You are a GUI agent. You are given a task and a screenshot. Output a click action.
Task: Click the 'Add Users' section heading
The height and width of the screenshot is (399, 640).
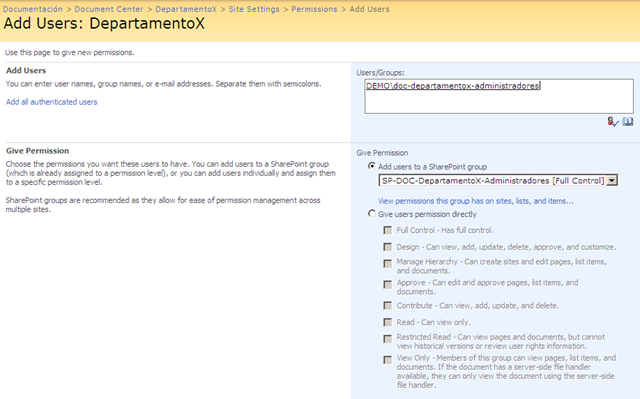pyautogui.click(x=26, y=71)
